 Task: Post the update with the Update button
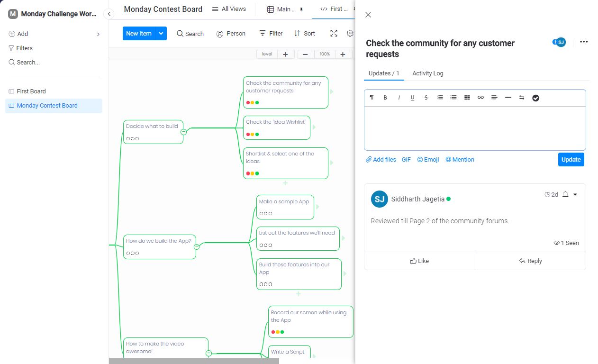(x=571, y=159)
